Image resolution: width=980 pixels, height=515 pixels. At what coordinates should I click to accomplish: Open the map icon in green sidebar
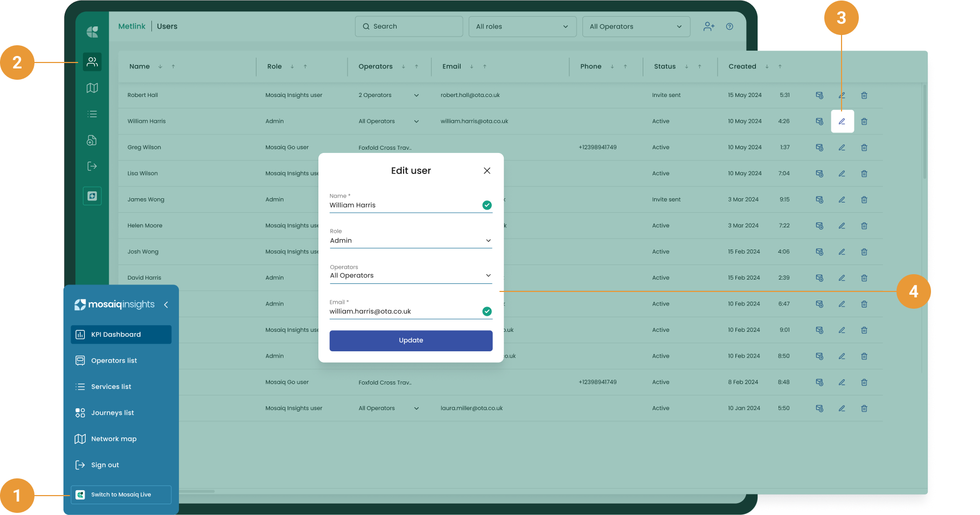(x=92, y=88)
